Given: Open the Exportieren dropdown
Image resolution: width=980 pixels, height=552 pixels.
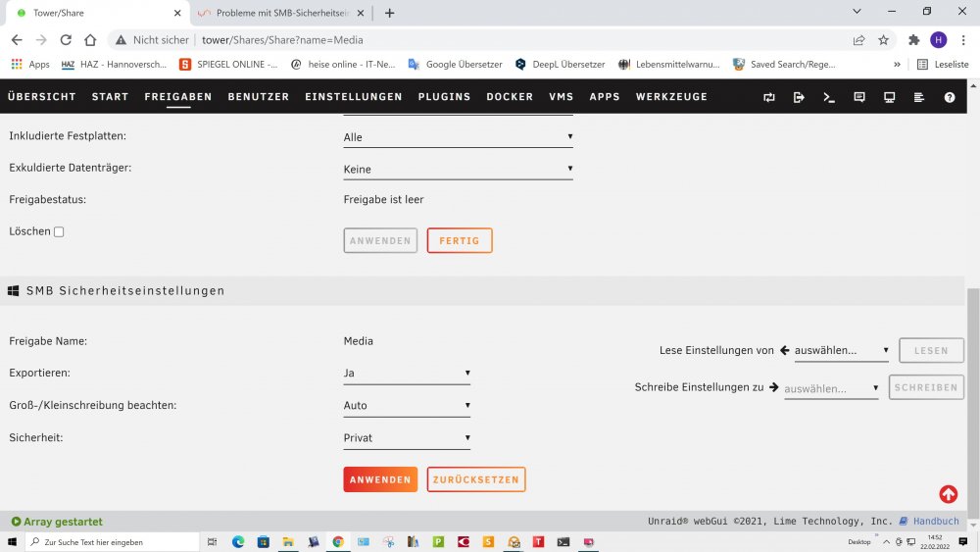Looking at the screenshot, I should [407, 374].
